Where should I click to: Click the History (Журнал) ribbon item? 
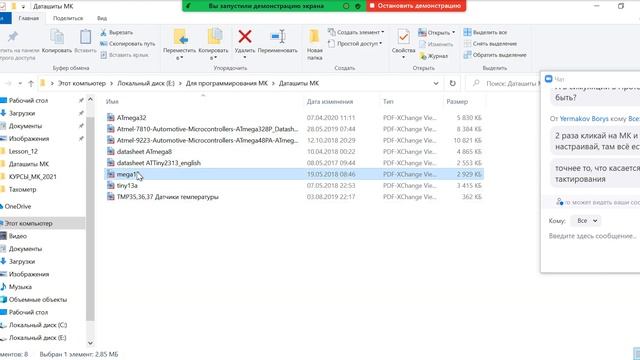pos(433,56)
